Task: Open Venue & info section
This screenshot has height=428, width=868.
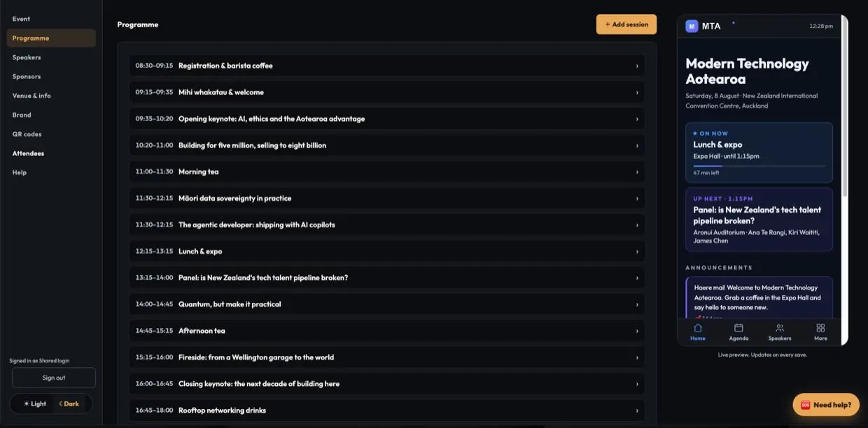Action: tap(51, 96)
